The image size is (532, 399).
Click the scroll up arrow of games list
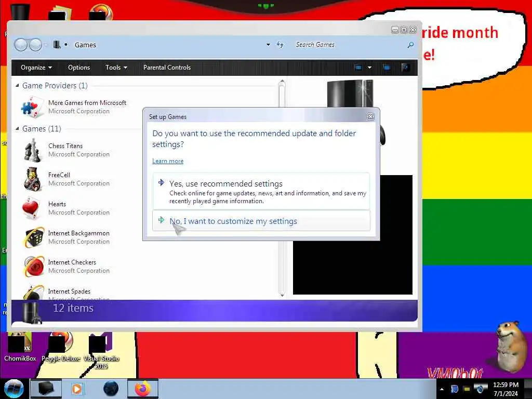(x=282, y=82)
